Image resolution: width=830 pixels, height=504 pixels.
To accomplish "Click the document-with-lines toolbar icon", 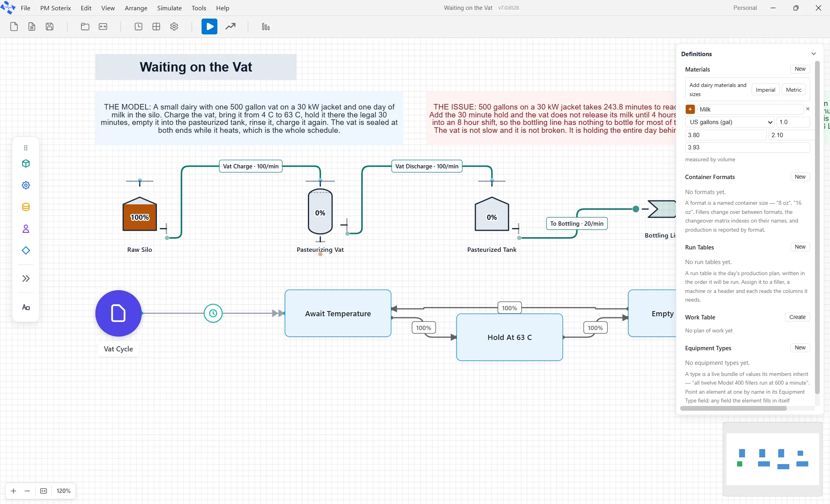I will [32, 26].
